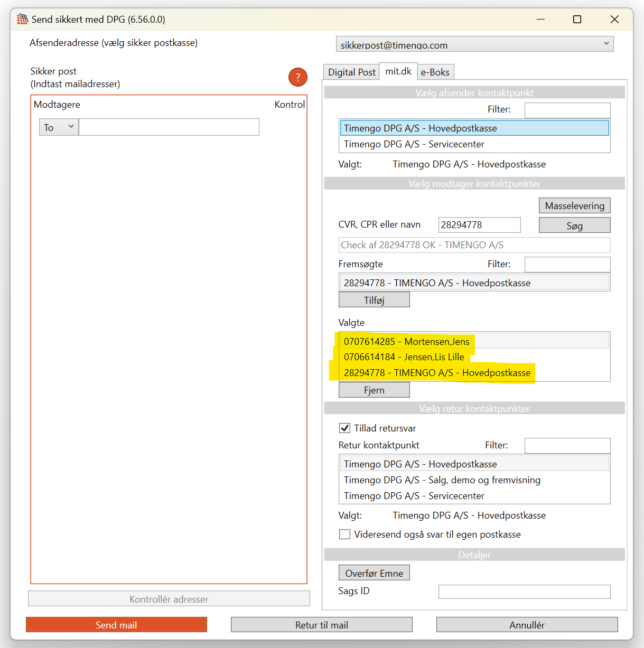Click the Overfør Emne button
Viewport: 644px width, 648px height.
[x=374, y=573]
